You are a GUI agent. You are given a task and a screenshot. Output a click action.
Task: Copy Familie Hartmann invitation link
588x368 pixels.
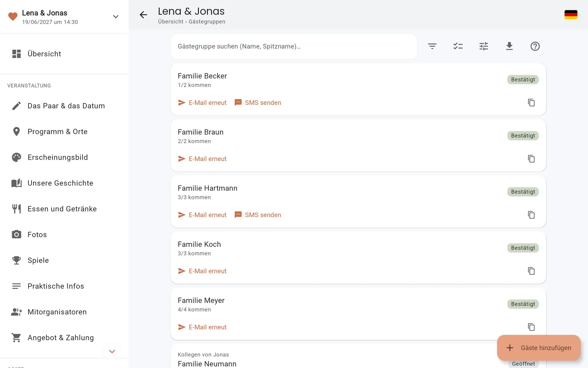coord(531,215)
